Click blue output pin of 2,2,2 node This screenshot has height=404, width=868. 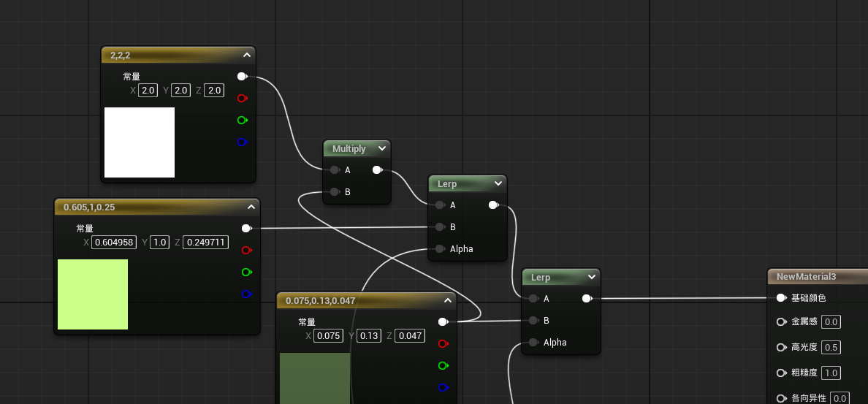[242, 142]
